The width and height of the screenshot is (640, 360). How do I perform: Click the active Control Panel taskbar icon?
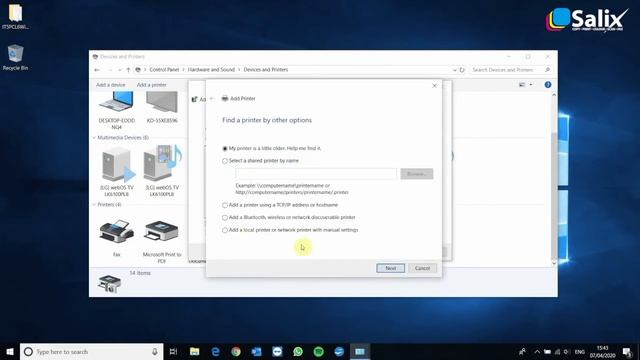click(360, 351)
